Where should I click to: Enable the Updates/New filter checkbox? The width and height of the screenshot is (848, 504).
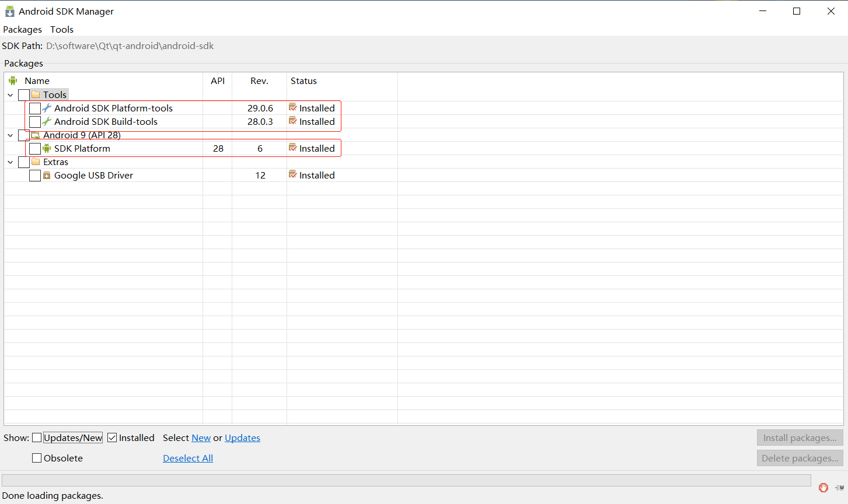[x=37, y=437]
